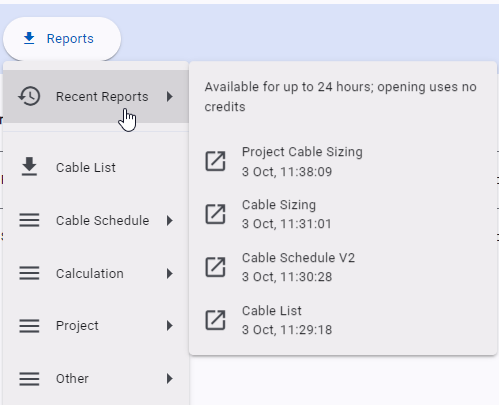Click the timestamp 3 Oct, 11:31:01
The image size is (499, 405).
[x=287, y=224]
